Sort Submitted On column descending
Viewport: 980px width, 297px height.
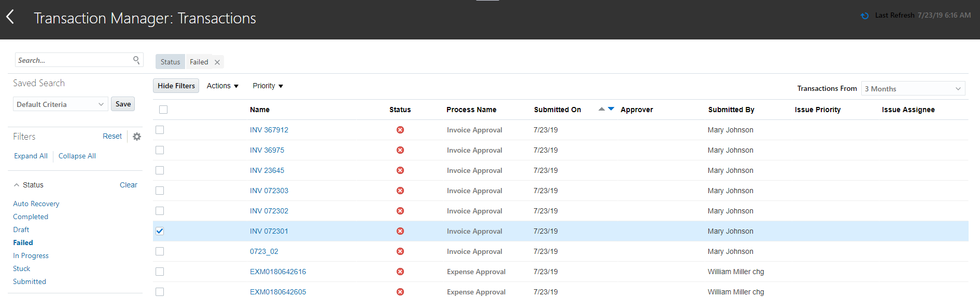click(611, 109)
